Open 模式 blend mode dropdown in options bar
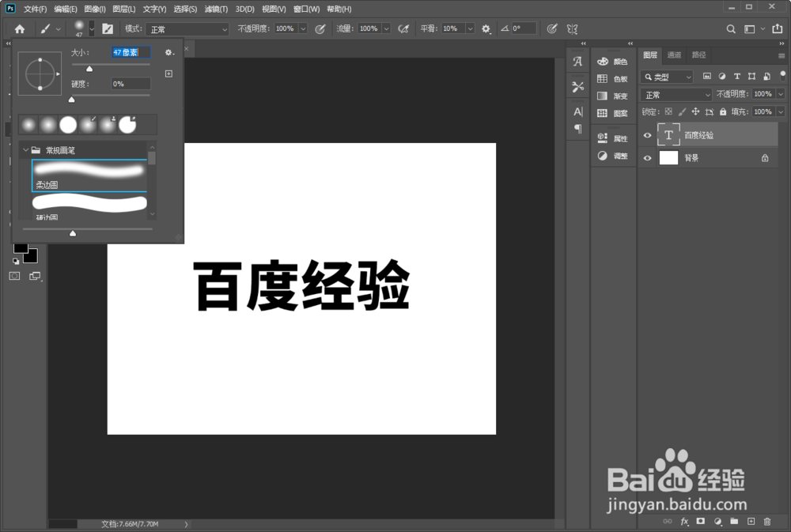The image size is (791, 532). tap(187, 29)
